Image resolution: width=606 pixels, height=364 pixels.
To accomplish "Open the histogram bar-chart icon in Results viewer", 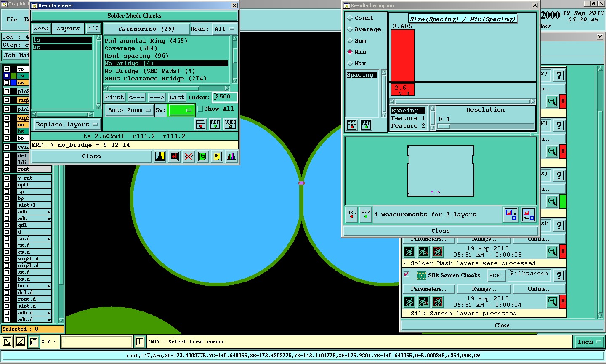I will 231,157.
